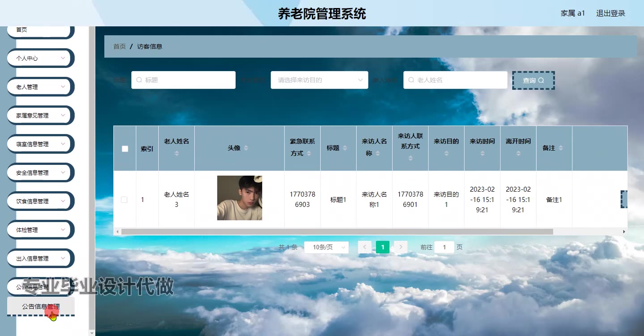Sort by 来访时间 column arrows
This screenshot has height=336, width=644.
click(482, 153)
